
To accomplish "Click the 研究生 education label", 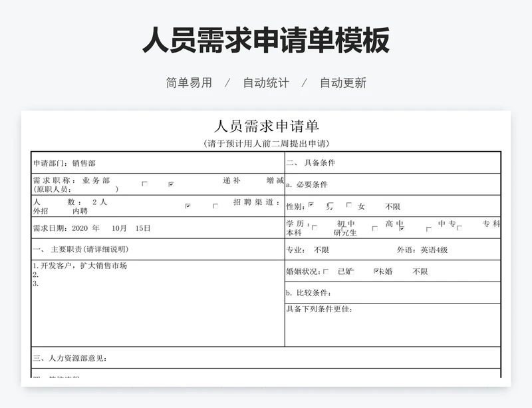I will (x=345, y=233).
